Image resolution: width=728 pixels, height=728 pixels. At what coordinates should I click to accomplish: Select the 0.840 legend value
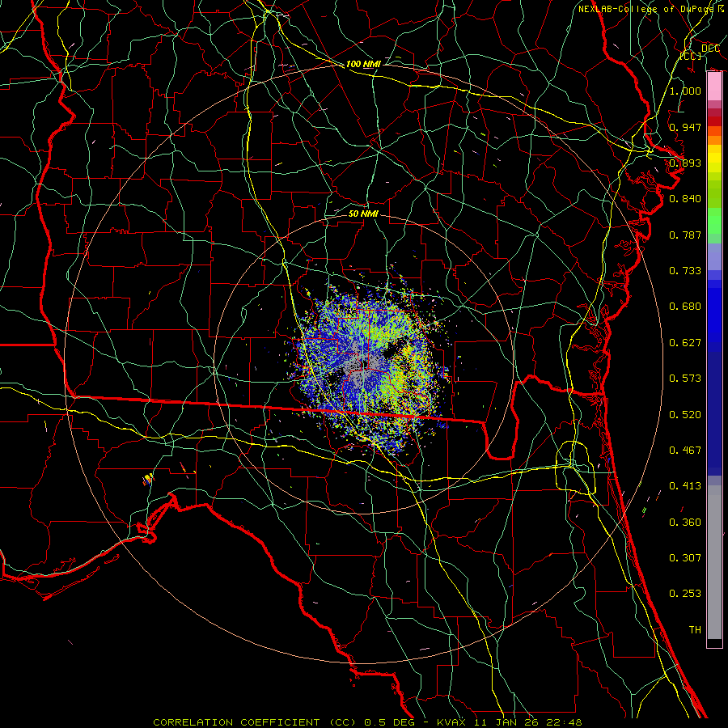[x=685, y=199]
